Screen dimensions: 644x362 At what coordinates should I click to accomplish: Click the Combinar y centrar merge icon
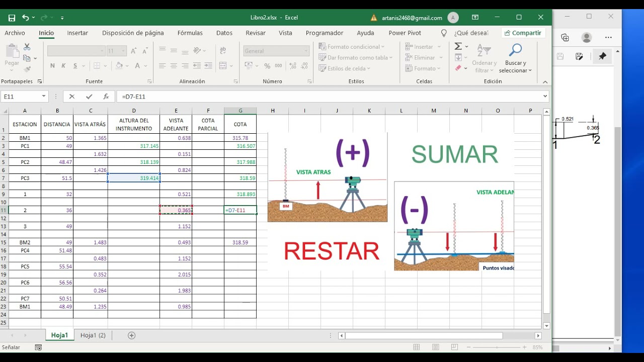click(223, 66)
